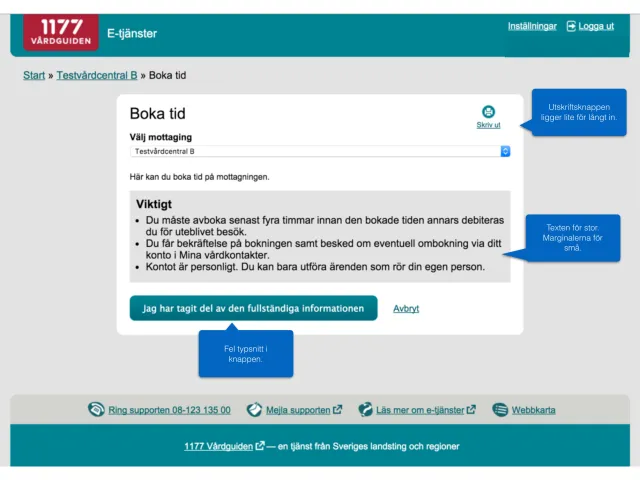Click the E-tjänster header title
640x480 pixels.
(x=132, y=33)
